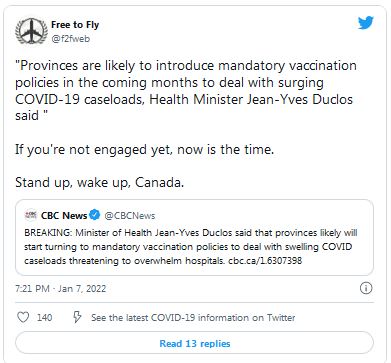This screenshot has width=391, height=363.
Task: Open See the latest COVID-19 information link
Action: click(x=193, y=317)
